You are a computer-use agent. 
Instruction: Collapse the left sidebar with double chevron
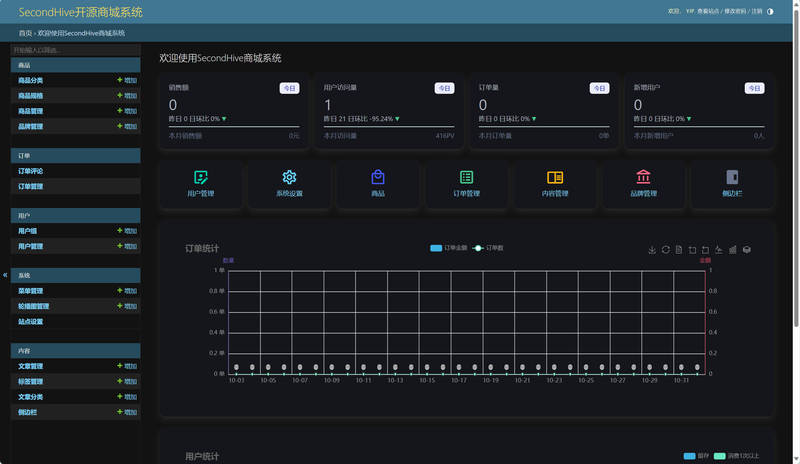click(x=5, y=274)
